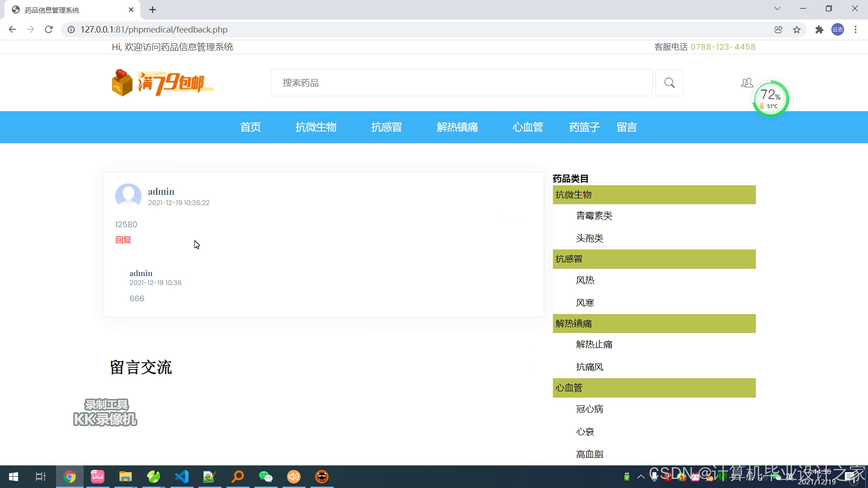Click the user account icon

[746, 83]
